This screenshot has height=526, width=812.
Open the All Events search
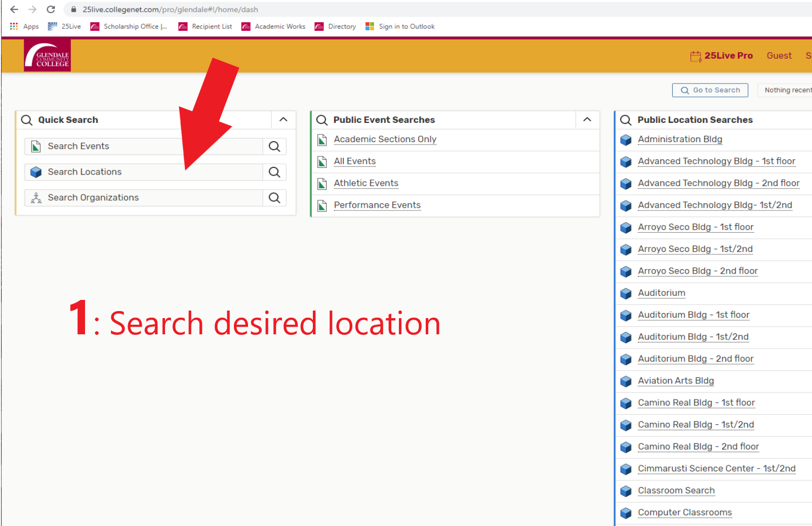click(x=354, y=161)
